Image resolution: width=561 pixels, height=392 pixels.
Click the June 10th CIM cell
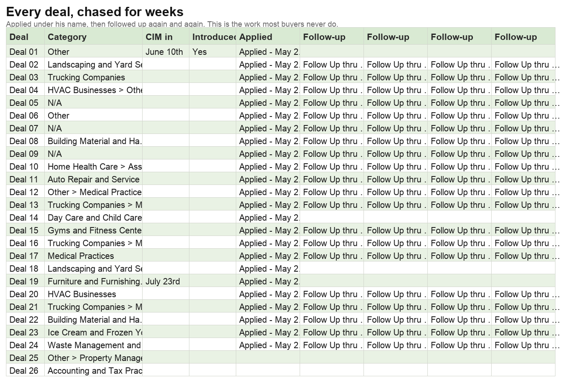[166, 52]
